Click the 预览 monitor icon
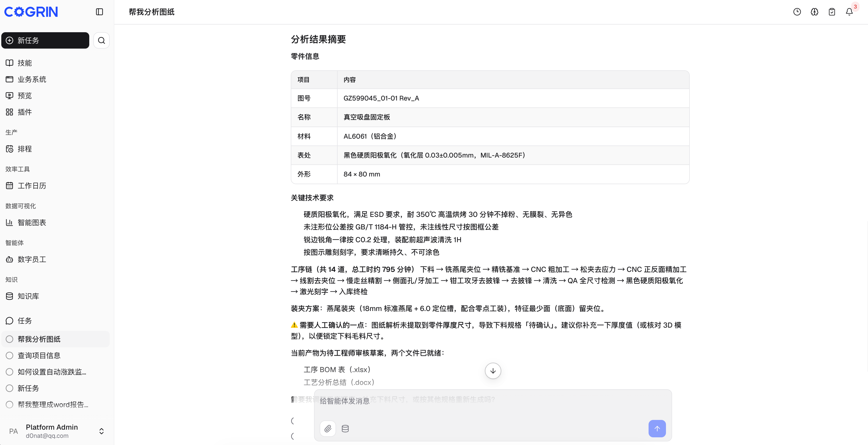 click(9, 96)
